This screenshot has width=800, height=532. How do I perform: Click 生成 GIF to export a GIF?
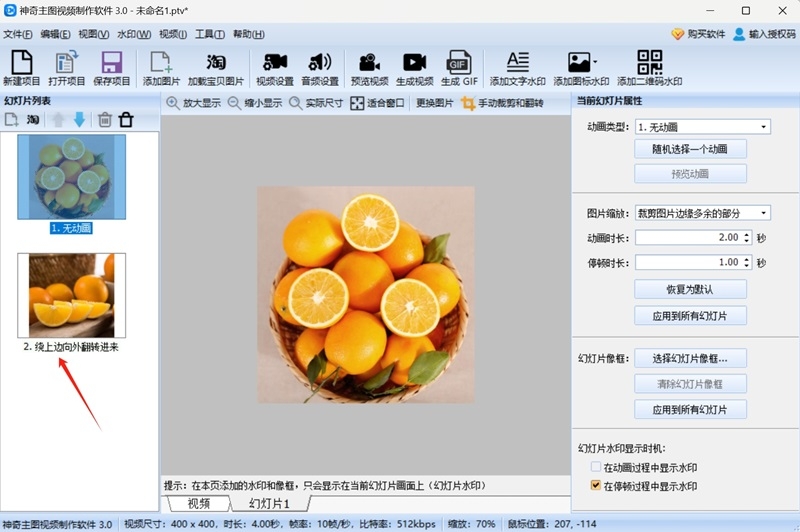coord(459,67)
